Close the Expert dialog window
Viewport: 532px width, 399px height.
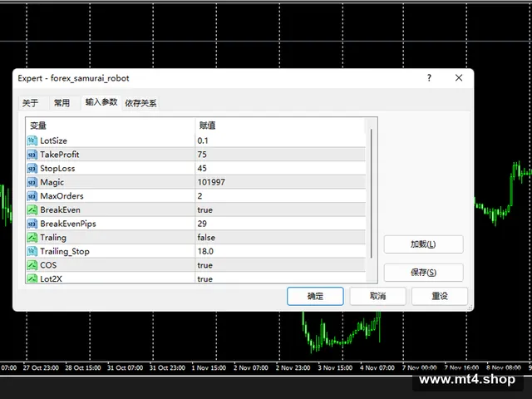pyautogui.click(x=459, y=78)
